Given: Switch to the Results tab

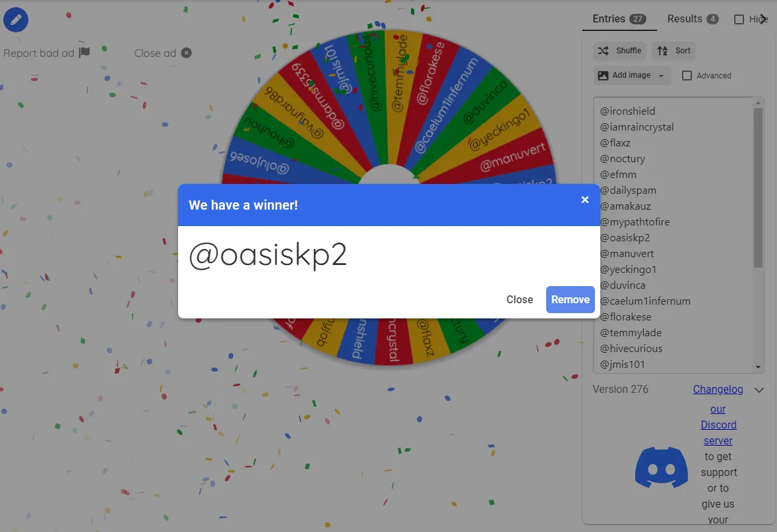Looking at the screenshot, I should pos(693,19).
